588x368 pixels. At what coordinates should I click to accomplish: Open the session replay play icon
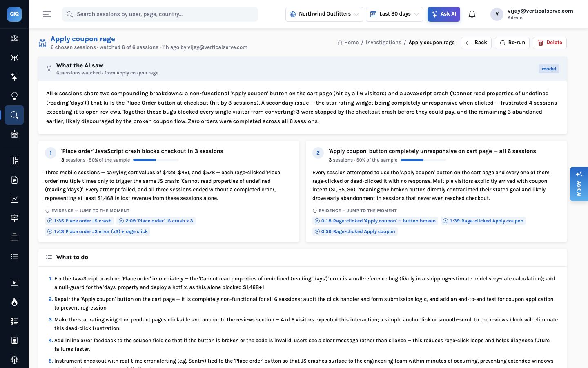(14, 283)
